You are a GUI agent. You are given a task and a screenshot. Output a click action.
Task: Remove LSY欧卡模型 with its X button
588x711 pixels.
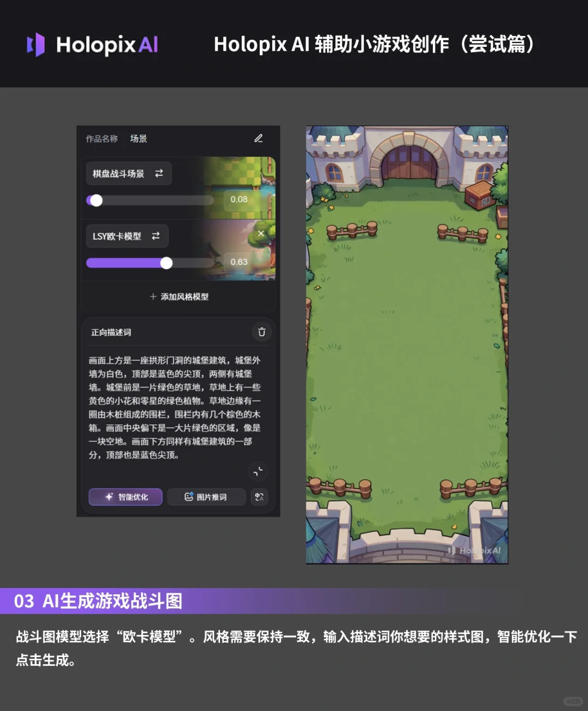click(x=261, y=233)
